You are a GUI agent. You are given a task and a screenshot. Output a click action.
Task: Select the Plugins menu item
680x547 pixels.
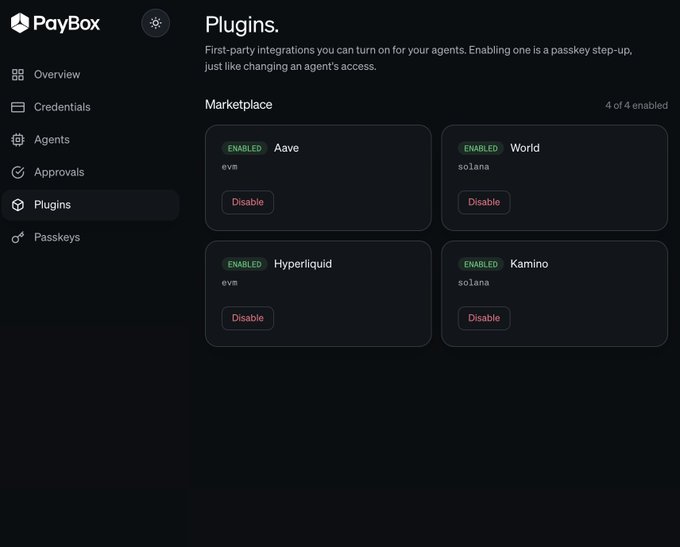point(90,205)
